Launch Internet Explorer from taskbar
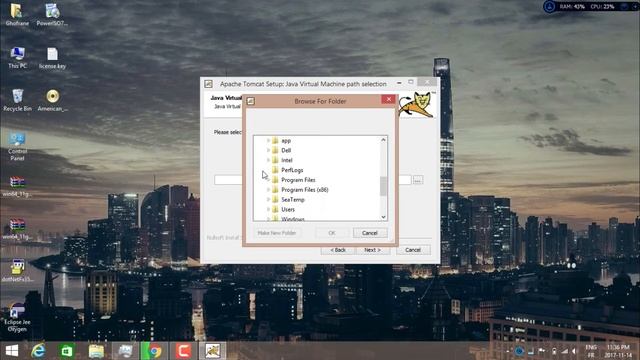 [x=38, y=351]
